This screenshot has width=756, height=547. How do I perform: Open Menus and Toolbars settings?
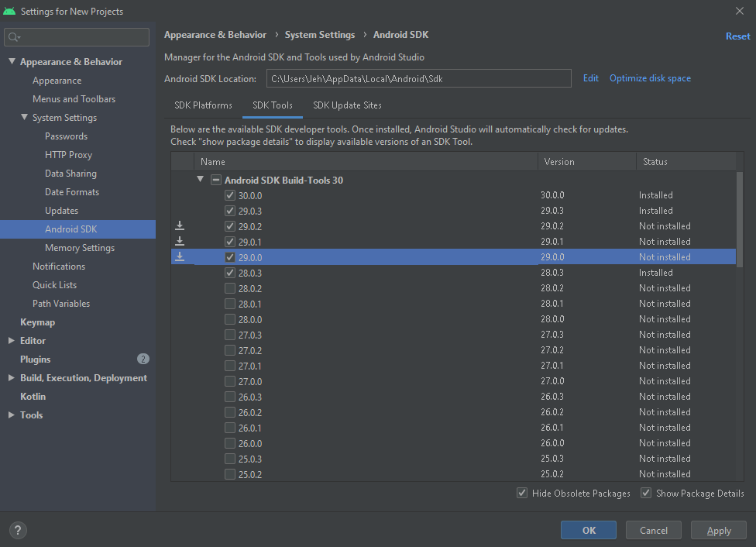74,99
